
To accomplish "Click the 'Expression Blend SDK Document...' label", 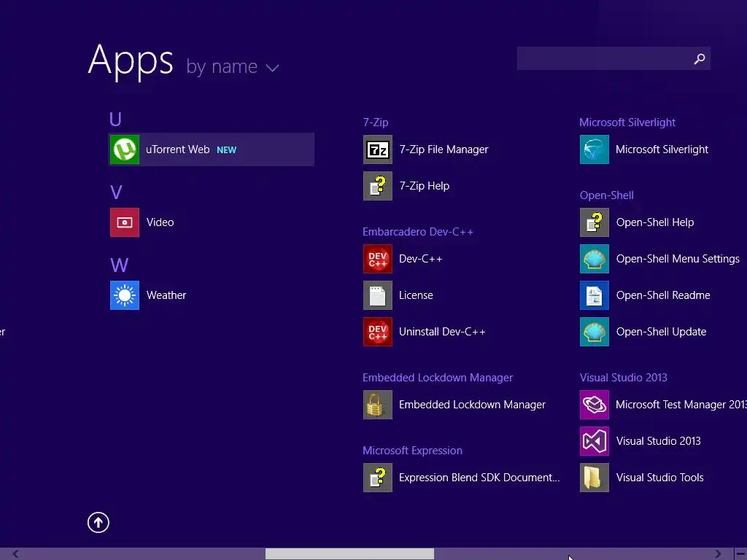I will pyautogui.click(x=479, y=478).
